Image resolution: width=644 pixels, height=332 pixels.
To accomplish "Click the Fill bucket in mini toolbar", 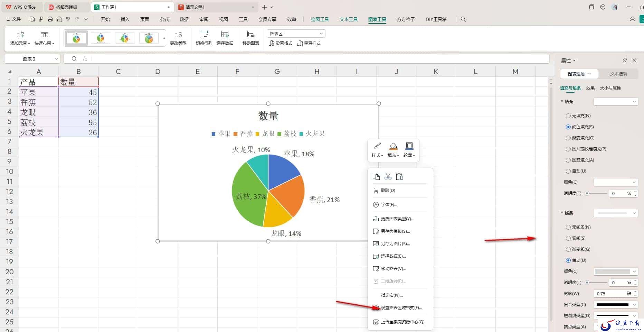I will (x=393, y=146).
